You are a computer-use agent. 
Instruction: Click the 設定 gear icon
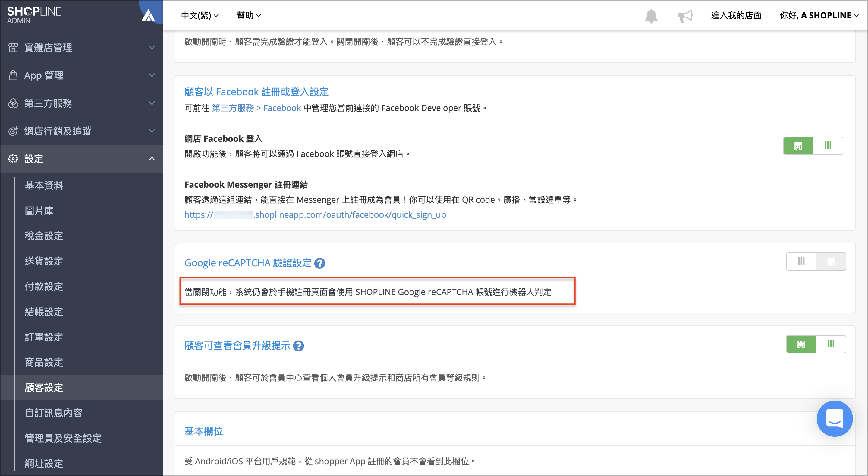(x=13, y=159)
